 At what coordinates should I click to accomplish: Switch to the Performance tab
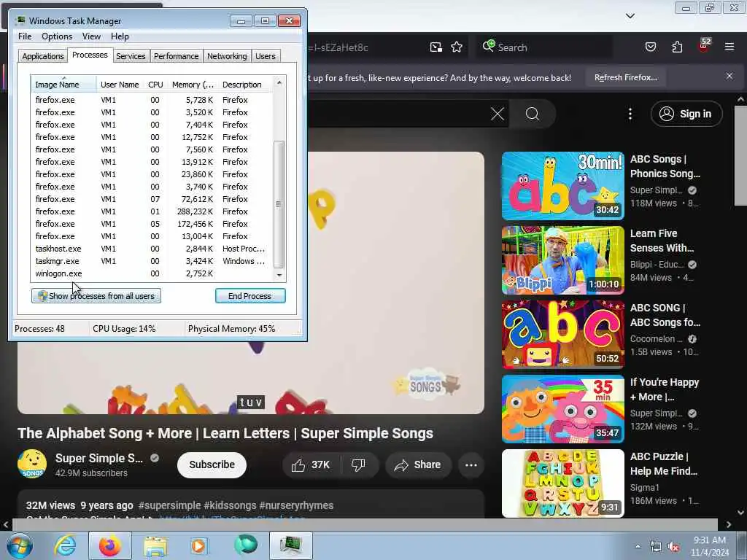tap(177, 55)
